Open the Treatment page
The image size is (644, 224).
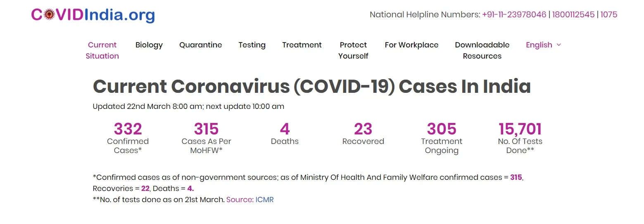[x=302, y=45]
